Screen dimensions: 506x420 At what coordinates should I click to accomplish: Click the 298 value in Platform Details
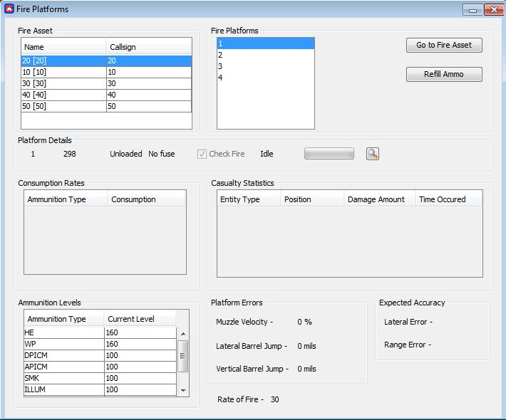click(x=69, y=154)
